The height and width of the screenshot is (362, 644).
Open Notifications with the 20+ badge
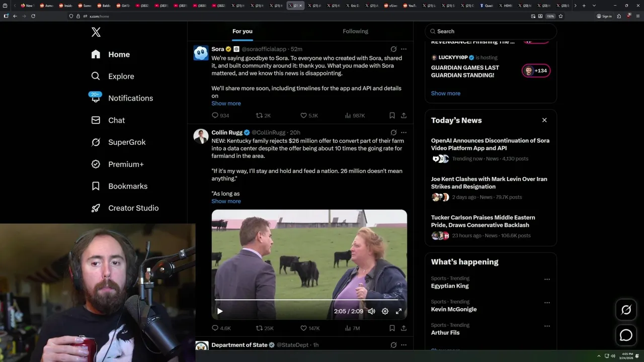[x=122, y=98]
